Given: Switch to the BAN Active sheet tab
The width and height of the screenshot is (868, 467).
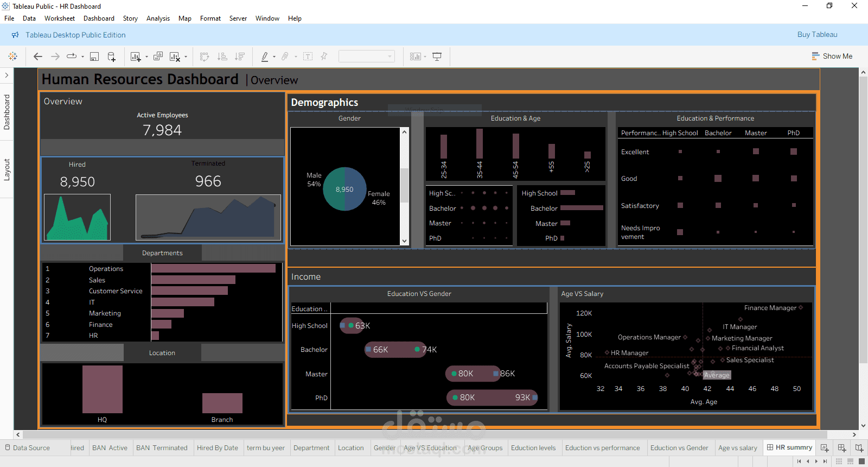Looking at the screenshot, I should point(110,448).
